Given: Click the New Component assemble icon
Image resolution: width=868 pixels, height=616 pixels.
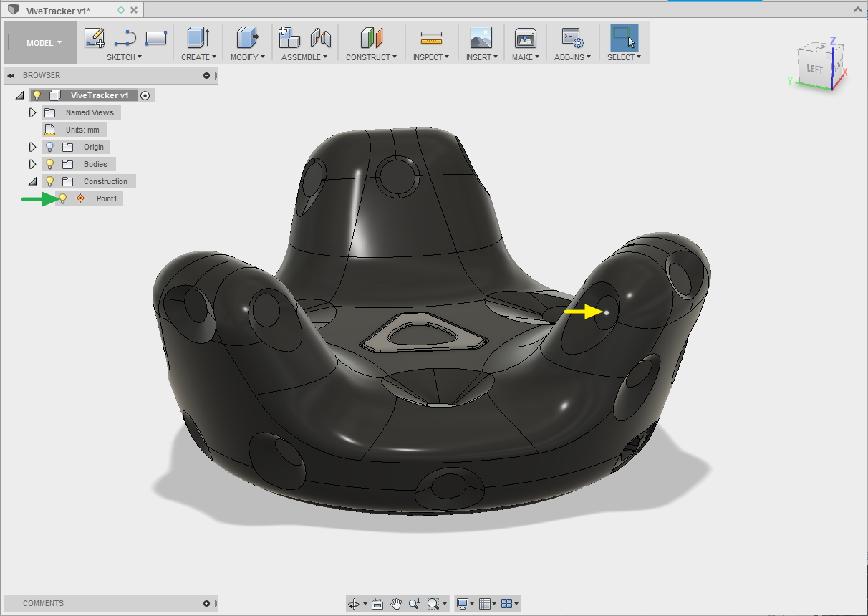Looking at the screenshot, I should (289, 38).
